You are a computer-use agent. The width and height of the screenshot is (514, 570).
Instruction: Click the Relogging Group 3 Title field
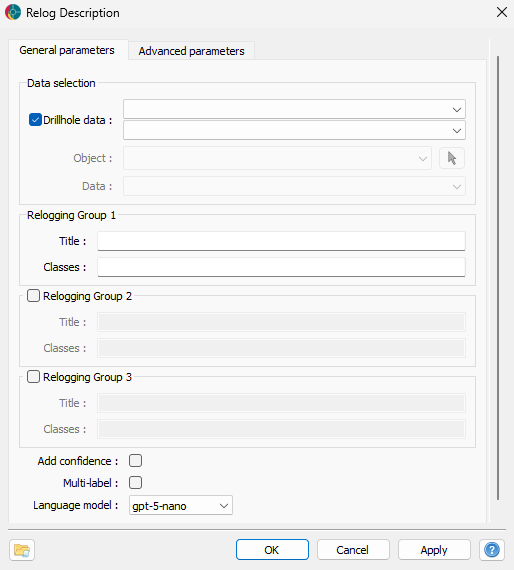281,403
